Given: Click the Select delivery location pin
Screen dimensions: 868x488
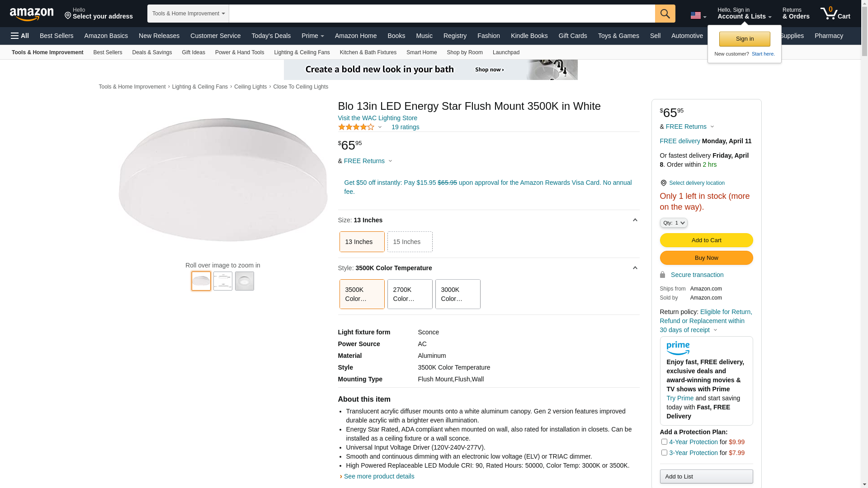Looking at the screenshot, I should tap(663, 183).
